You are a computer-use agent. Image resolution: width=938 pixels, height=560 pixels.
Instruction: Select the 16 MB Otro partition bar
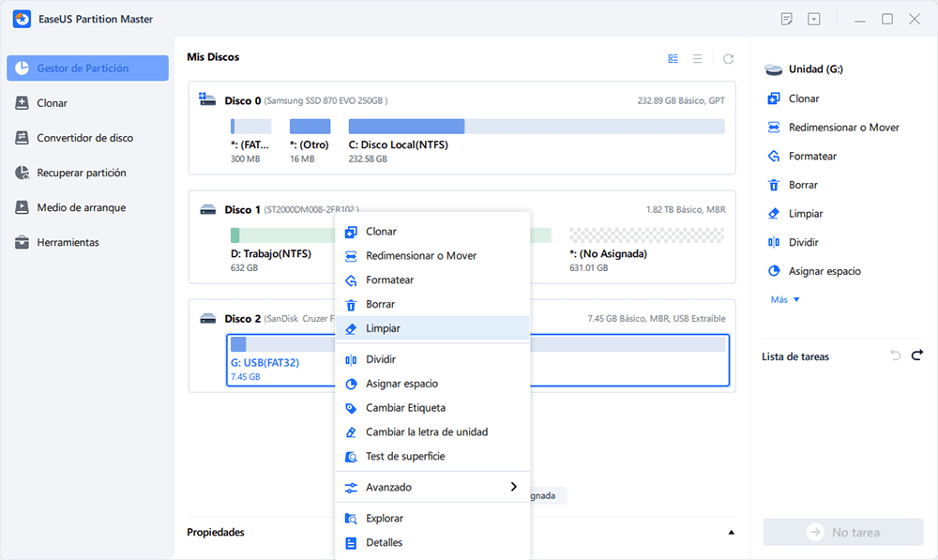tap(310, 127)
